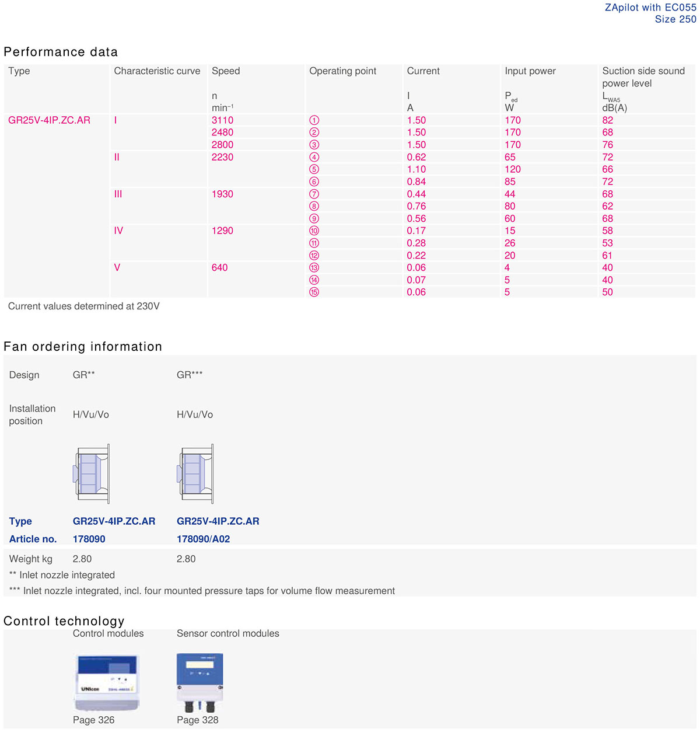Image resolution: width=700 pixels, height=732 pixels.
Task: Click the GR** fan design diagram
Action: tap(92, 473)
